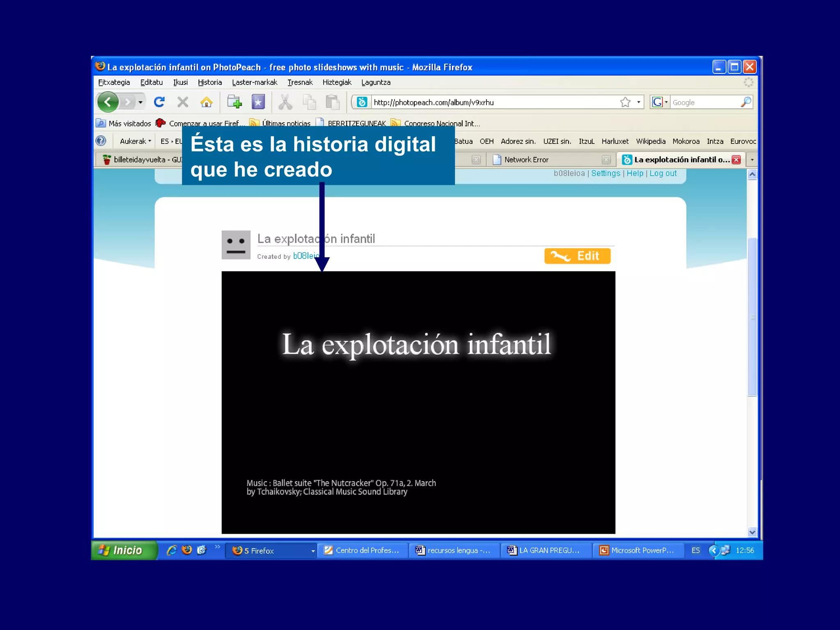Open the Historia menu
This screenshot has height=630, width=840.
(210, 82)
